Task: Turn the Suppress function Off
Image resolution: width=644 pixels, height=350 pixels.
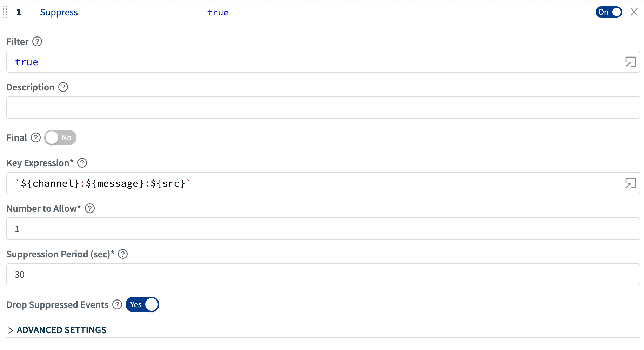Action: tap(609, 12)
